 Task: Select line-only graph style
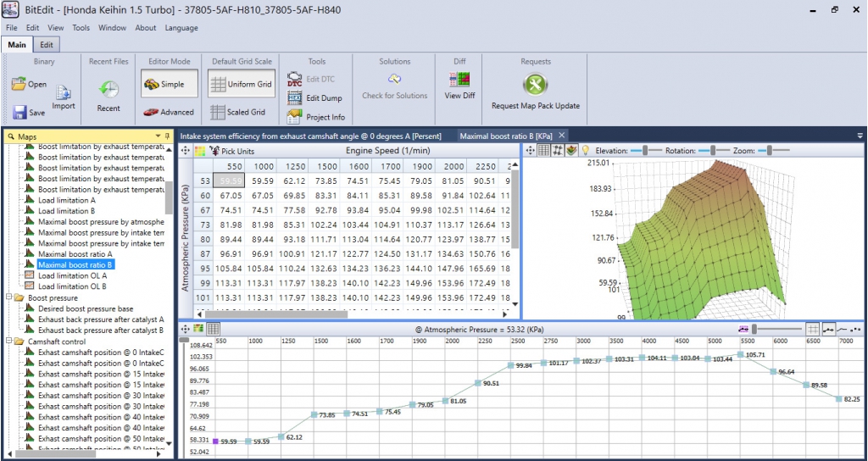click(842, 329)
